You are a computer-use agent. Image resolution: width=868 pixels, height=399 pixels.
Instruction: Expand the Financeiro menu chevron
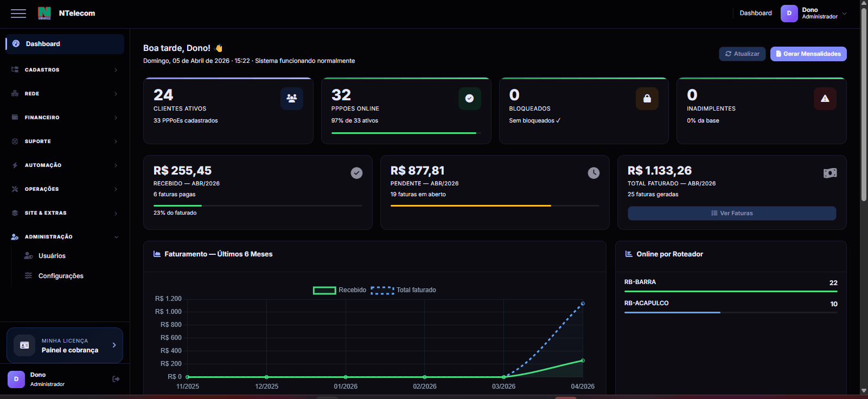[x=116, y=118]
